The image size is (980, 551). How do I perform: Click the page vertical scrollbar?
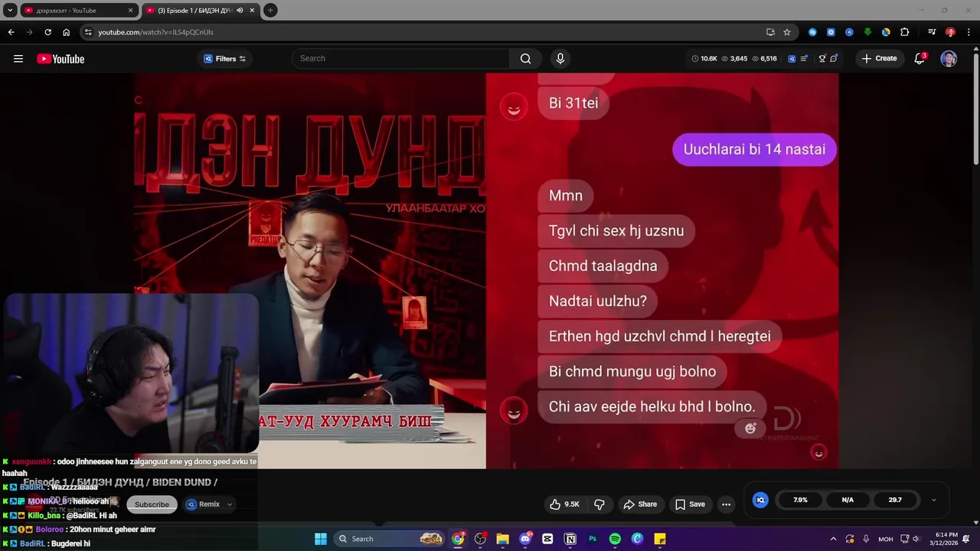975,107
